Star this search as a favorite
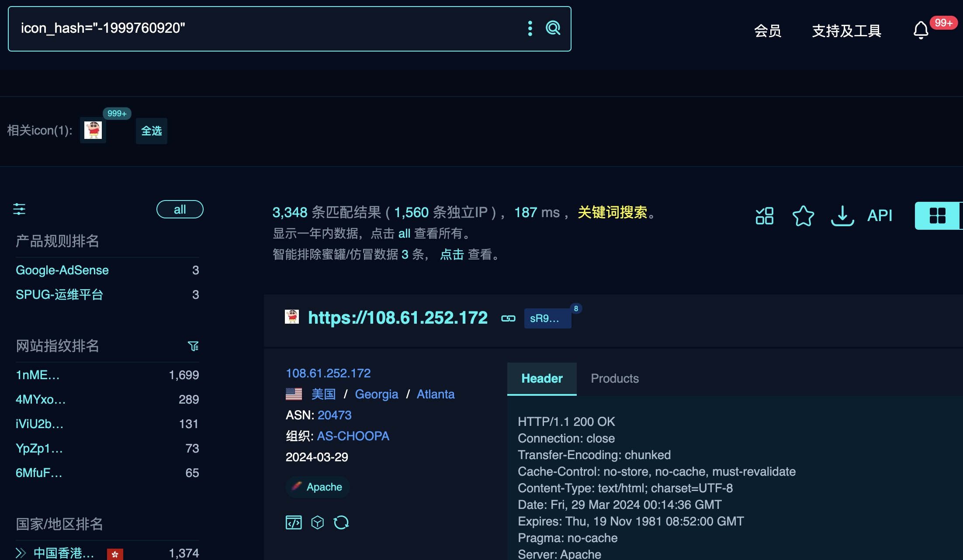Image resolution: width=963 pixels, height=560 pixels. 803,215
